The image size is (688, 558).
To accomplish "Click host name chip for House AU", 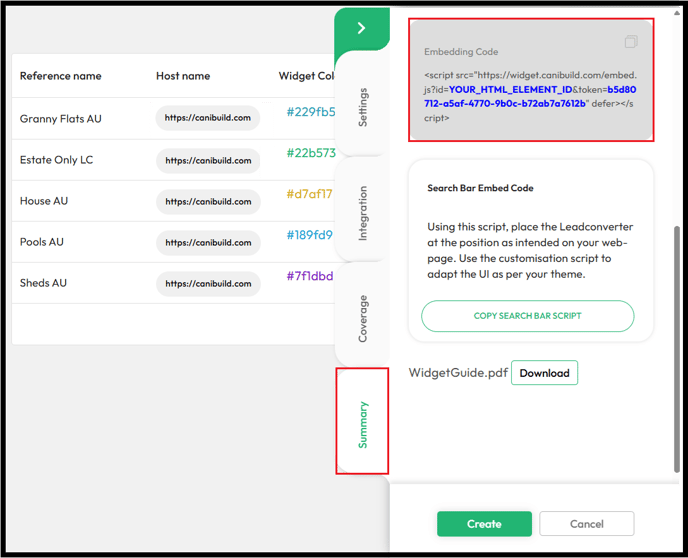I will coord(208,202).
